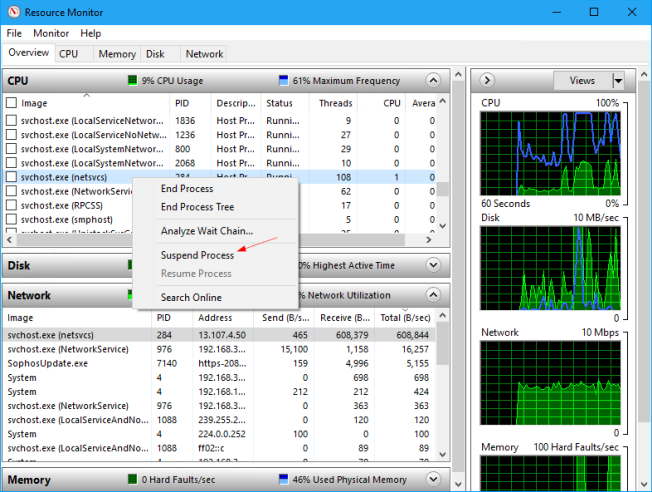
Task: Click the CPU table horizontal scrollbar
Action: pyautogui.click(x=200, y=240)
